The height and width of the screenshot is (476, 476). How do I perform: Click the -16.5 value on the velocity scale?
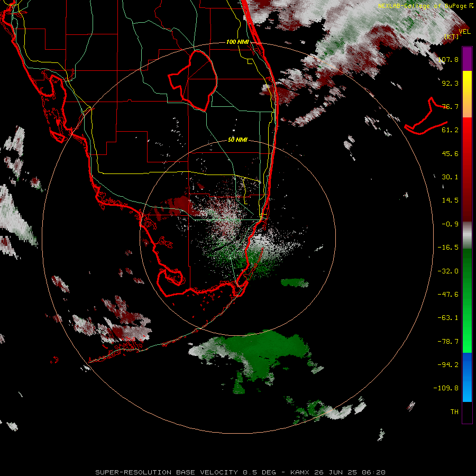coord(448,248)
